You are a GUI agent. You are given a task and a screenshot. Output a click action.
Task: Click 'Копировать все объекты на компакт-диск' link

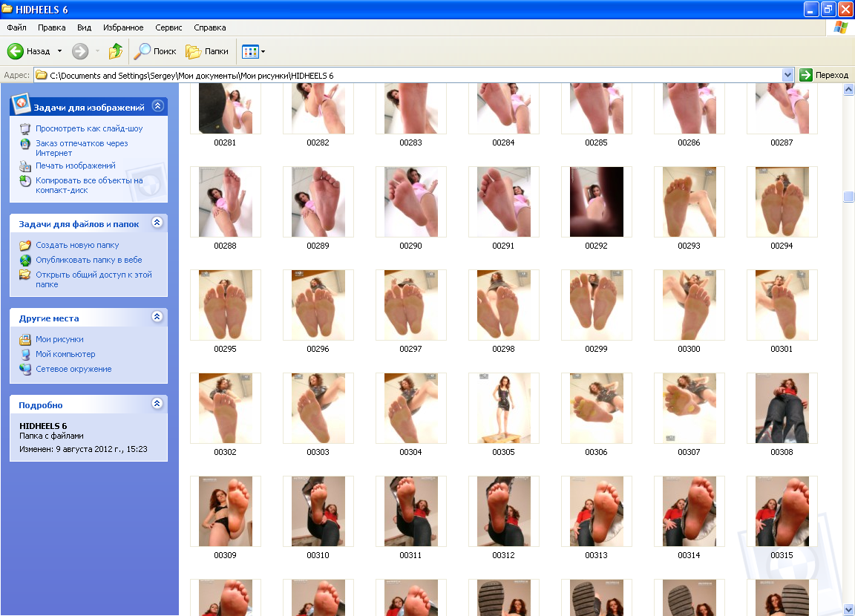point(89,186)
